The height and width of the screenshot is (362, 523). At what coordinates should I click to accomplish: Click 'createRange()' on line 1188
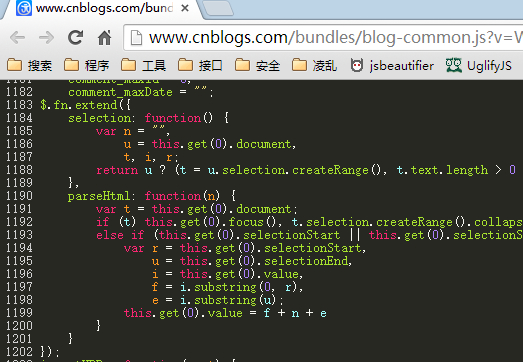tap(337, 170)
